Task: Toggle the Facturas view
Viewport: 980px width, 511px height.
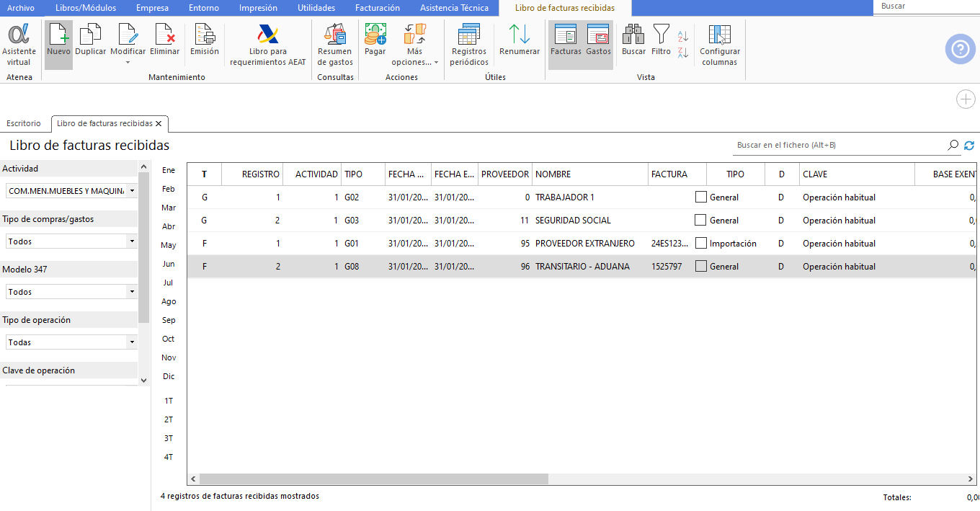Action: coord(566,45)
